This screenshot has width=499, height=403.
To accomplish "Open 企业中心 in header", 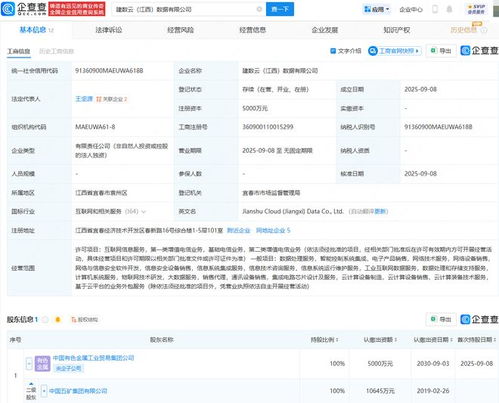I will pyautogui.click(x=411, y=10).
